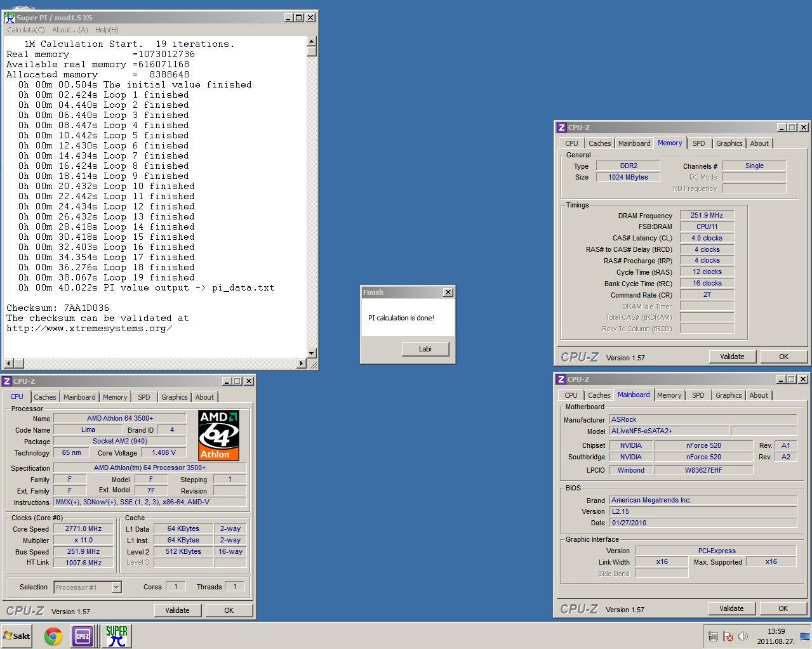812x649 pixels.
Task: Switch to About tab in CPU-Z CPU window
Action: click(x=204, y=397)
